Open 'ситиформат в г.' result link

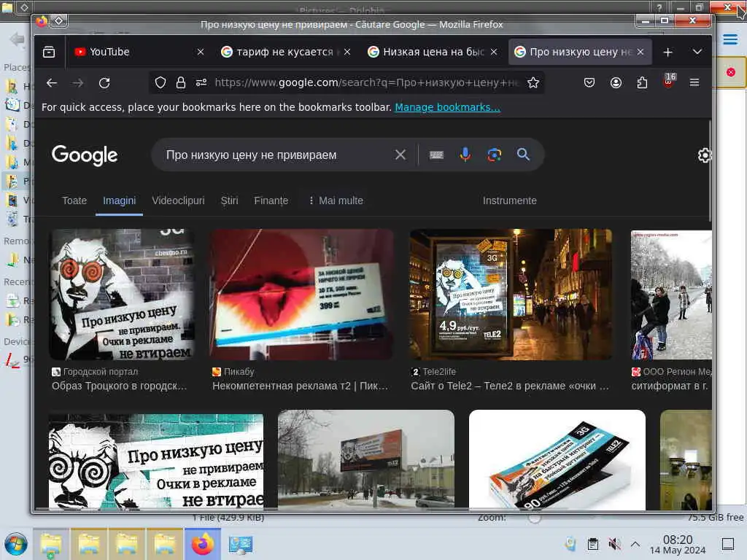(x=670, y=386)
